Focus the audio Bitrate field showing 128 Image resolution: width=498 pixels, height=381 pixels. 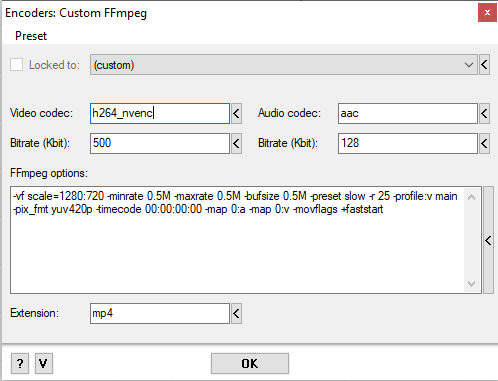pyautogui.click(x=408, y=143)
